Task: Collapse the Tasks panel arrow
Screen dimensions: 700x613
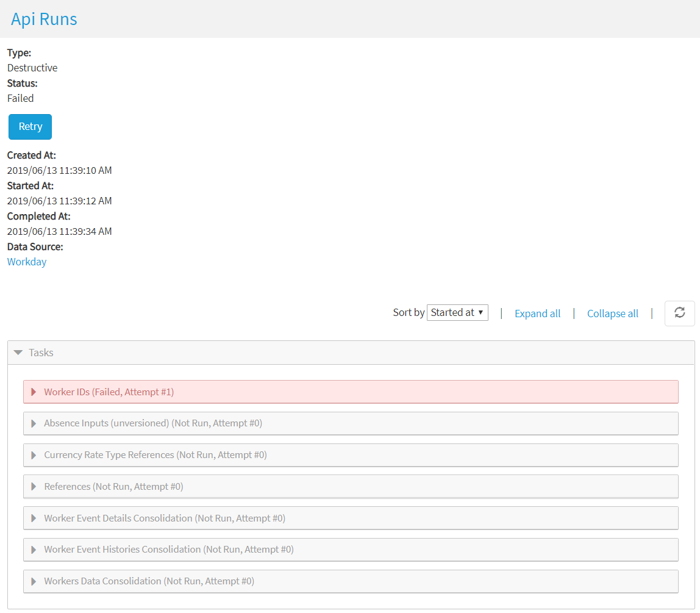Action: tap(18, 353)
